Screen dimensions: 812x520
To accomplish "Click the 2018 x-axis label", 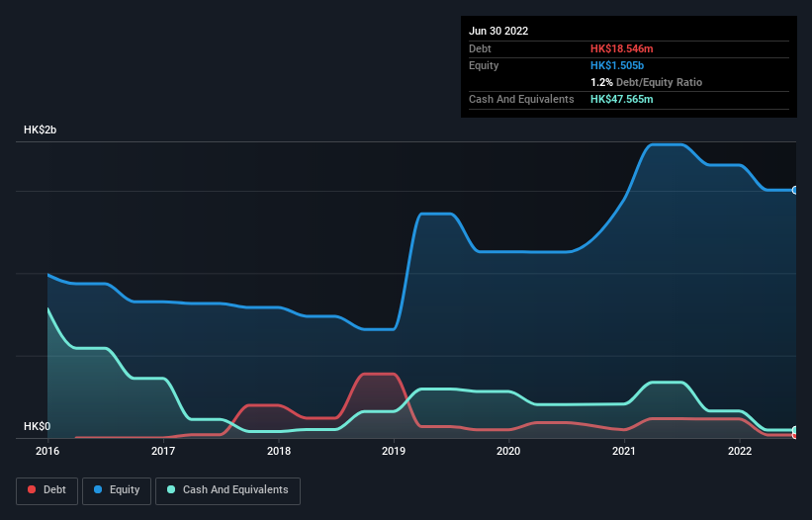I will tap(279, 451).
